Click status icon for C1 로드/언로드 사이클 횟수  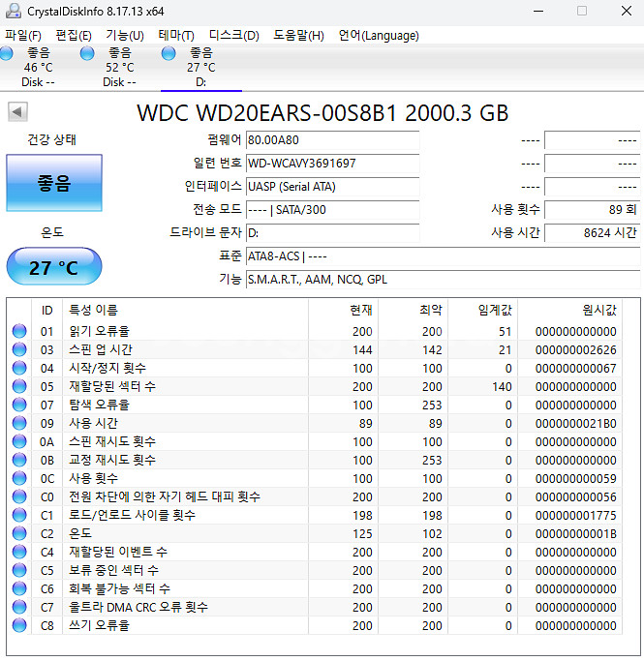[x=19, y=515]
